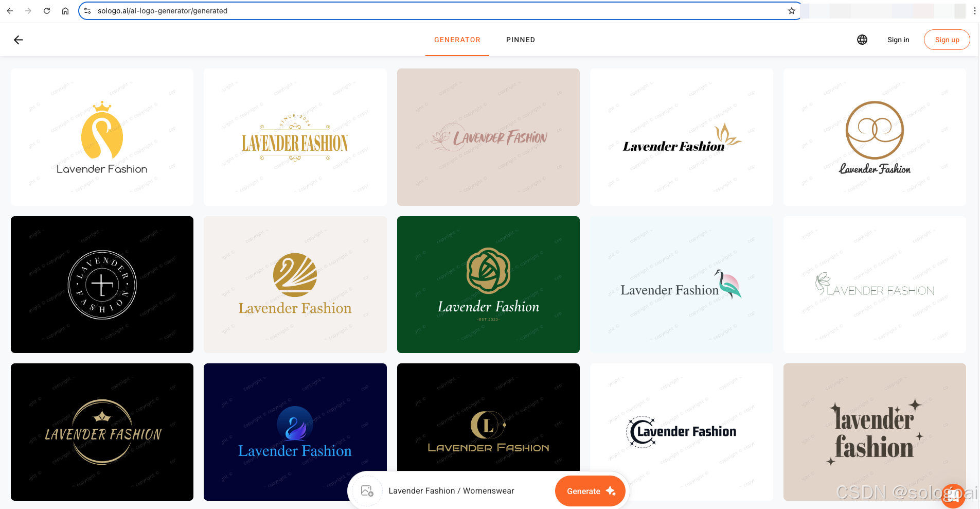Select the navy blue swan logo
980x509 pixels.
(295, 432)
